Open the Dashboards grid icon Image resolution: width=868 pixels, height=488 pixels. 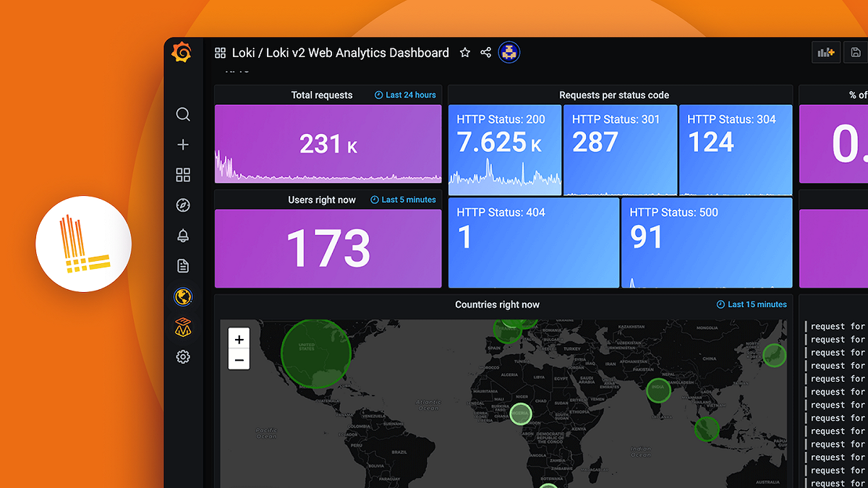point(183,174)
